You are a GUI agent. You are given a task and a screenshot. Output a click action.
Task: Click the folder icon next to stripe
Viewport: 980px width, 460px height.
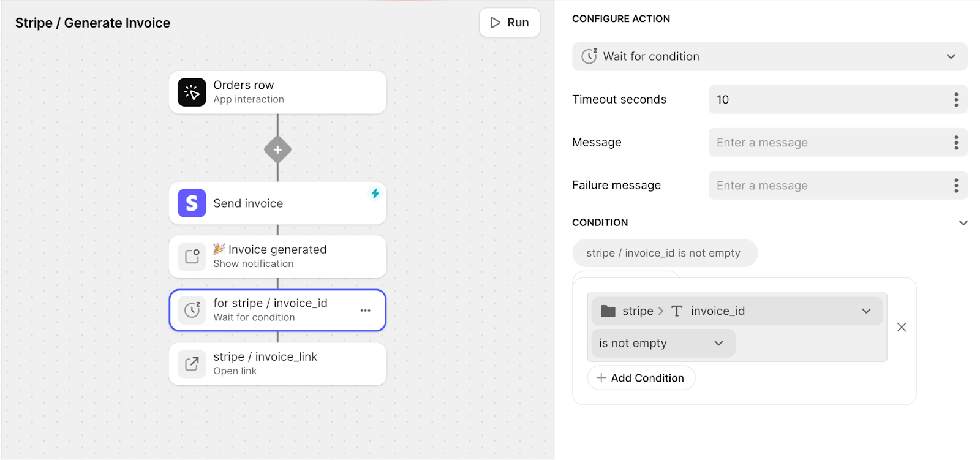[608, 311]
